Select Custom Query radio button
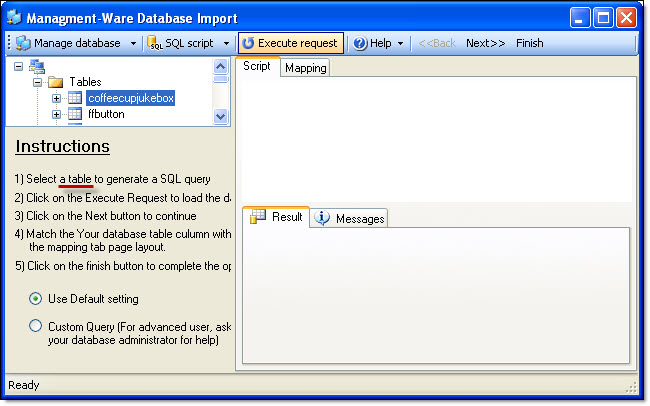 point(36,326)
